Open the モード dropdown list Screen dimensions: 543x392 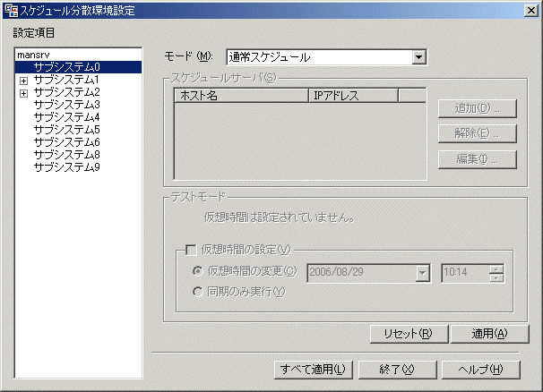[x=418, y=57]
